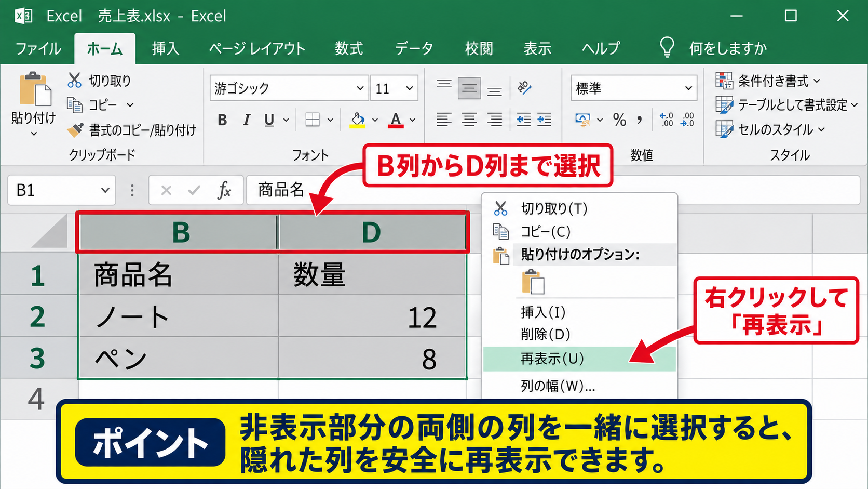Toggle middle align button
Screen dimensions: 868x489
469,88
